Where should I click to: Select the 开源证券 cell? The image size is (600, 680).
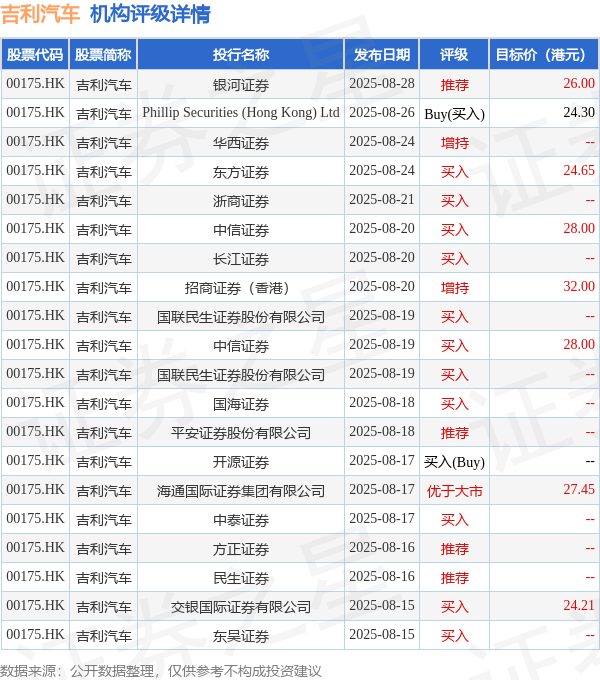click(241, 462)
